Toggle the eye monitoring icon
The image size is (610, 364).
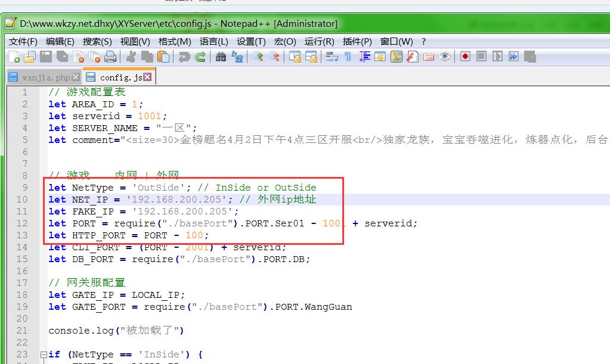tap(445, 57)
